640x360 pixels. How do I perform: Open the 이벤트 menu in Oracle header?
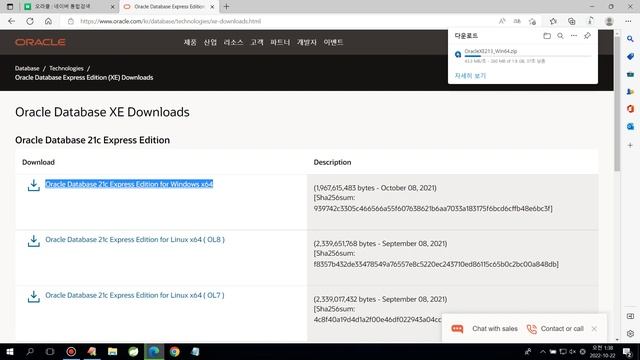(x=333, y=42)
